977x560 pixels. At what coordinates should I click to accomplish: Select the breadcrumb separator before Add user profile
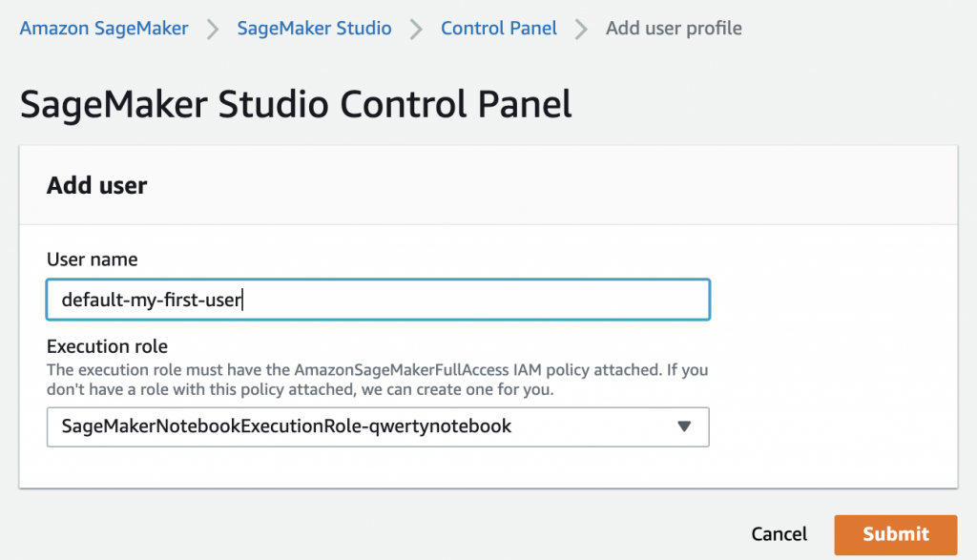(580, 29)
